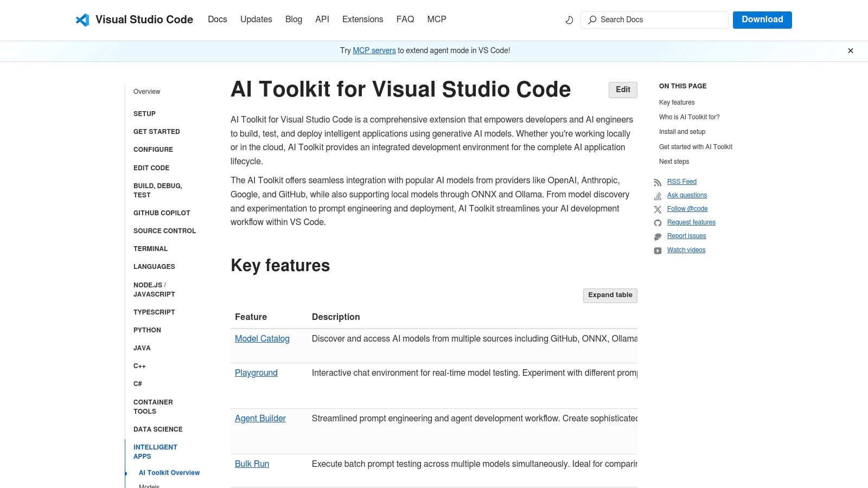The height and width of the screenshot is (488, 868).
Task: Open the Ask questions text link
Action: tap(687, 195)
